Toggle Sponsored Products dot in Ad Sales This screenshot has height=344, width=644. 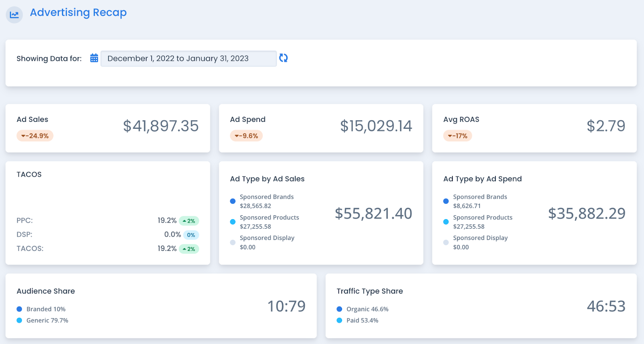tap(233, 222)
